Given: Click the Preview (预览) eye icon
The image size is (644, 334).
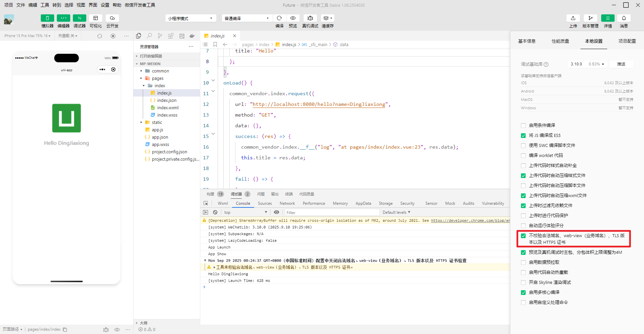Looking at the screenshot, I should [293, 18].
